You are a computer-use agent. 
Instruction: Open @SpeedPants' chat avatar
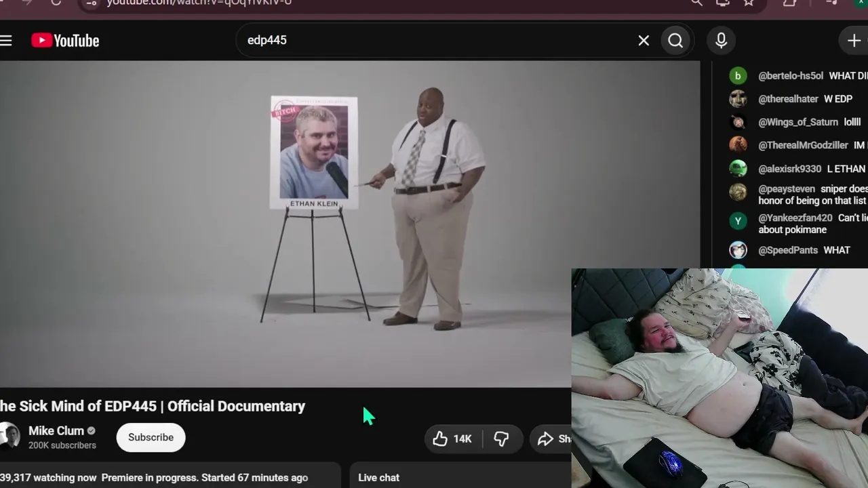[738, 250]
